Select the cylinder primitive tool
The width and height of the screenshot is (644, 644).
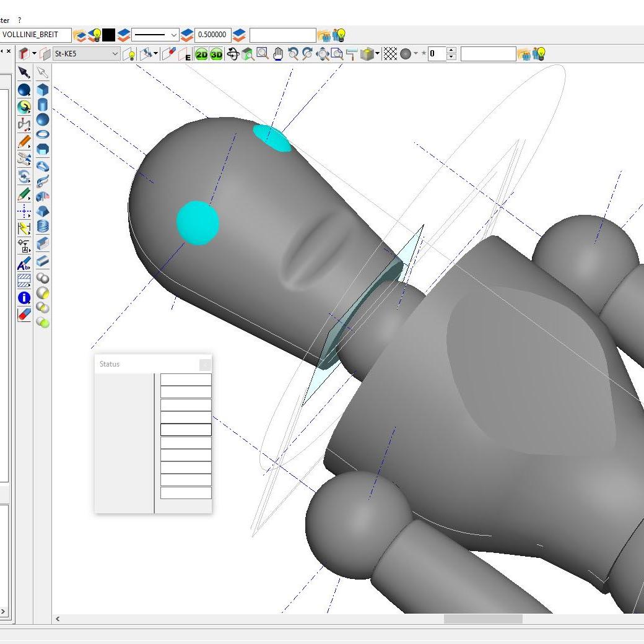[x=42, y=105]
